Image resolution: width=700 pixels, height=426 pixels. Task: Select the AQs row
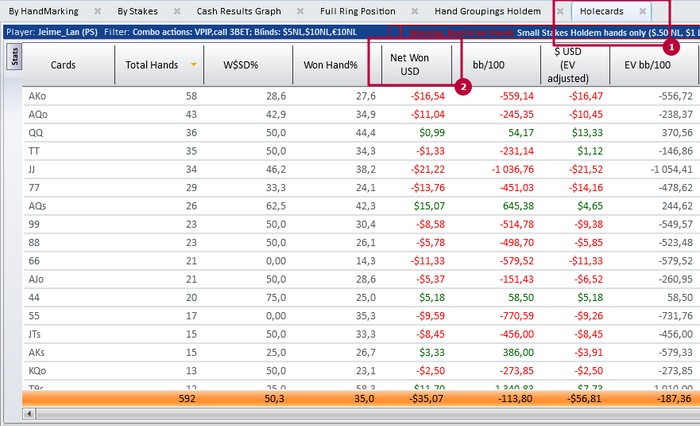[x=361, y=206]
